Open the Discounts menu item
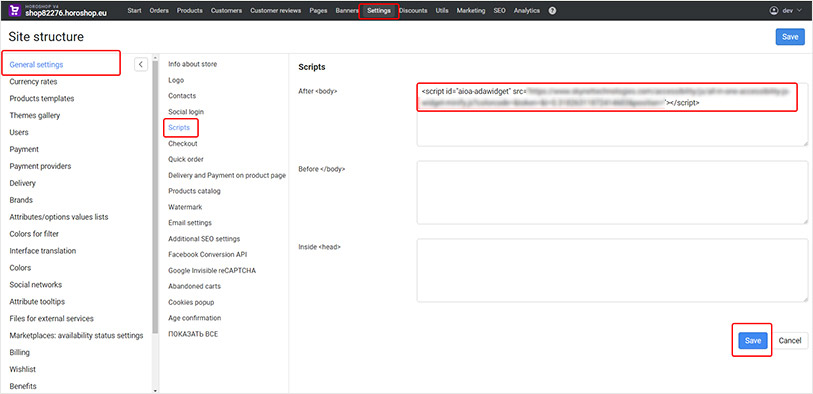The width and height of the screenshot is (813, 394). click(x=413, y=10)
